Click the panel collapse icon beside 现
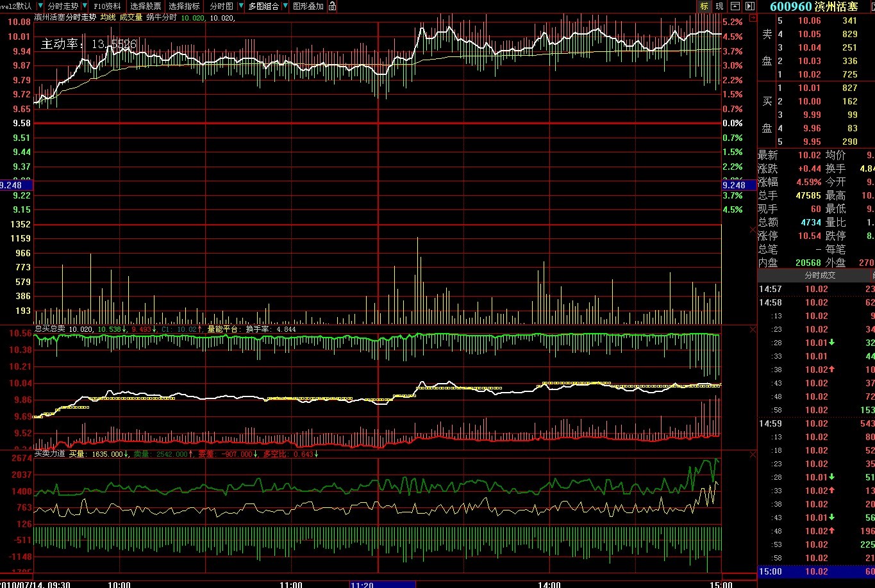Screen dimensions: 875x588 coord(735,6)
